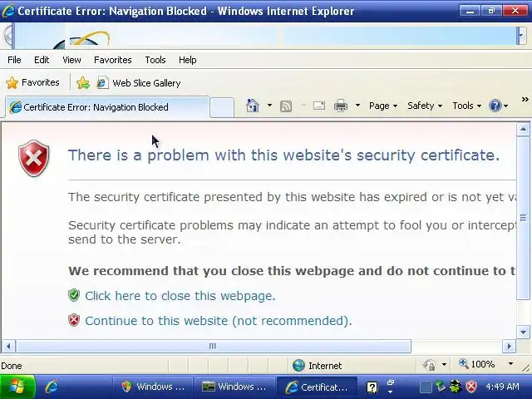532x399 pixels.
Task: Click the taskbar restore windows icon
Action: [390, 382]
